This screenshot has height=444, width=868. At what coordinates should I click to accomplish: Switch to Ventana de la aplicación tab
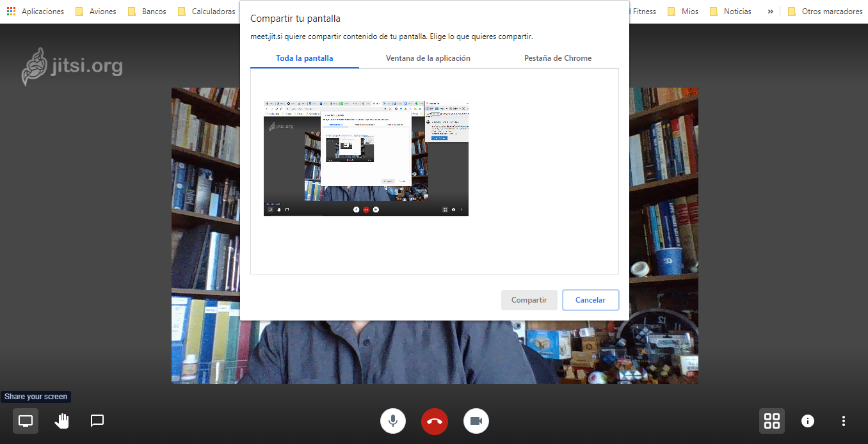[428, 58]
